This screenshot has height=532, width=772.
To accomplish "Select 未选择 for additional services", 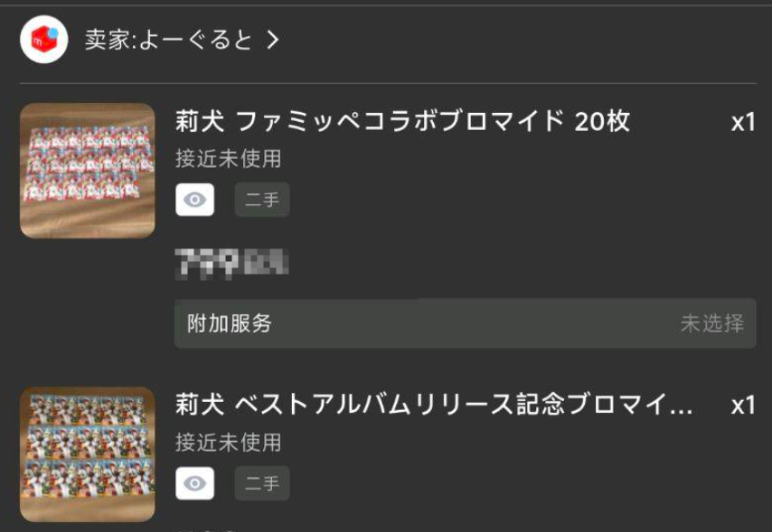I will (x=712, y=323).
